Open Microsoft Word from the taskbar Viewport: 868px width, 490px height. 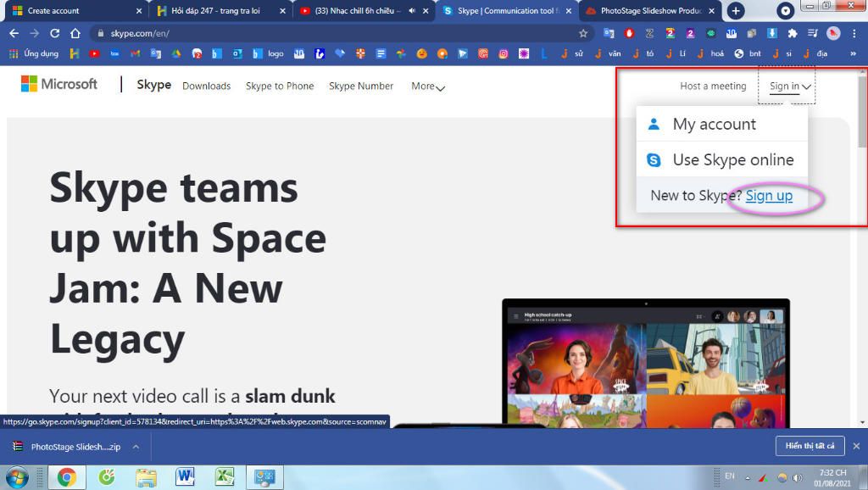pyautogui.click(x=185, y=476)
